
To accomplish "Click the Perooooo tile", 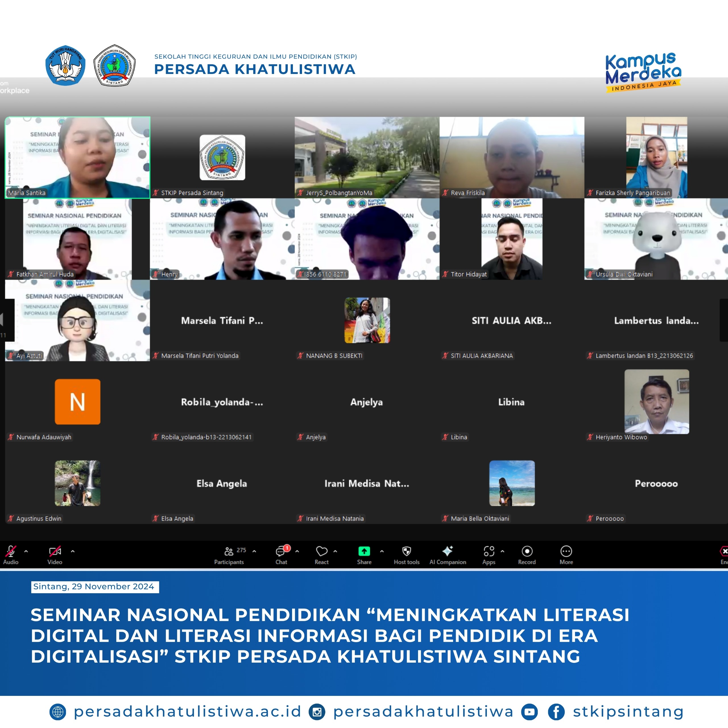I will 656,483.
